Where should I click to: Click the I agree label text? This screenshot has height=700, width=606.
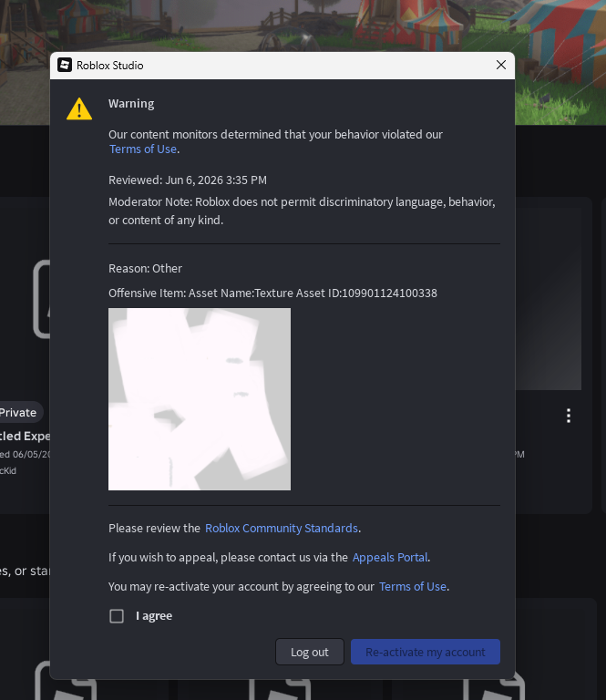[154, 616]
